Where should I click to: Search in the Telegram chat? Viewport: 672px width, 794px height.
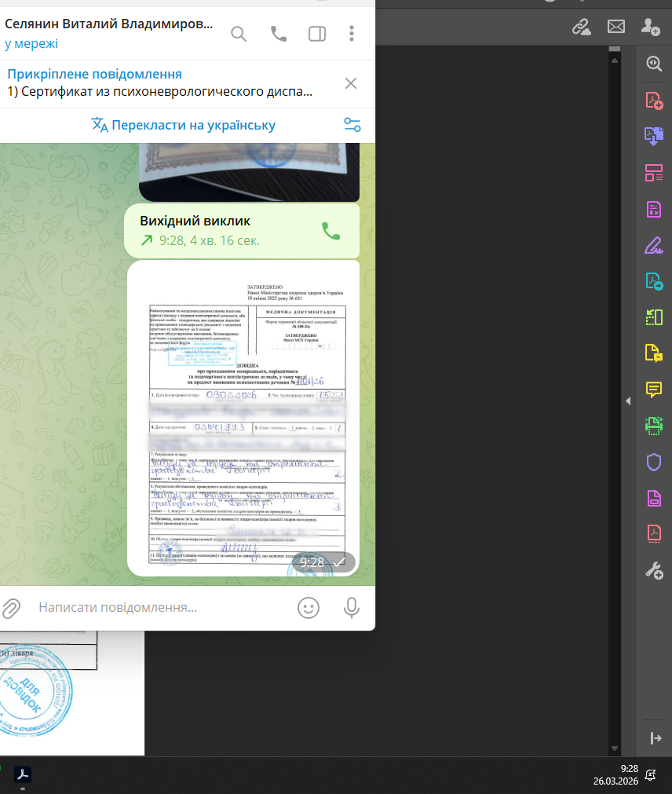pyautogui.click(x=239, y=34)
